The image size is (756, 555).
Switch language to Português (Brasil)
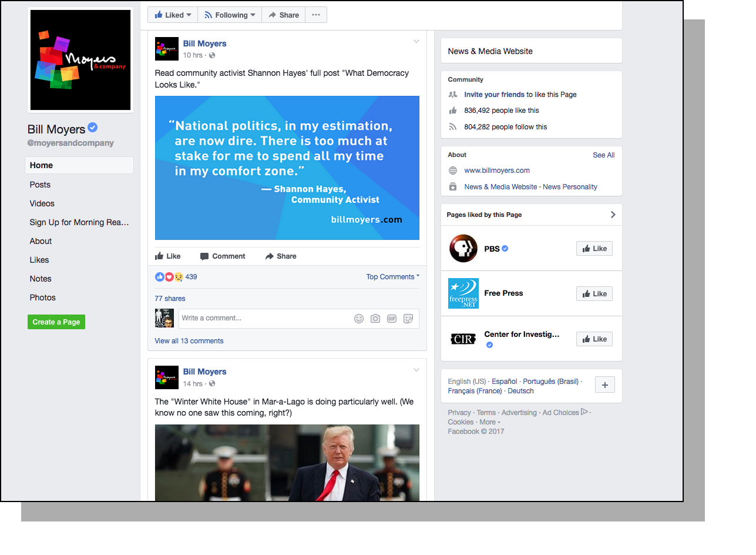click(551, 382)
